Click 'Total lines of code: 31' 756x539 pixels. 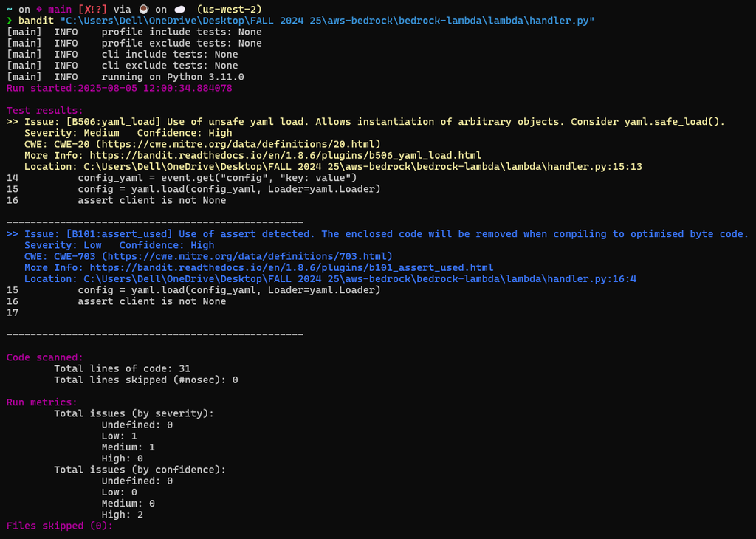122,369
